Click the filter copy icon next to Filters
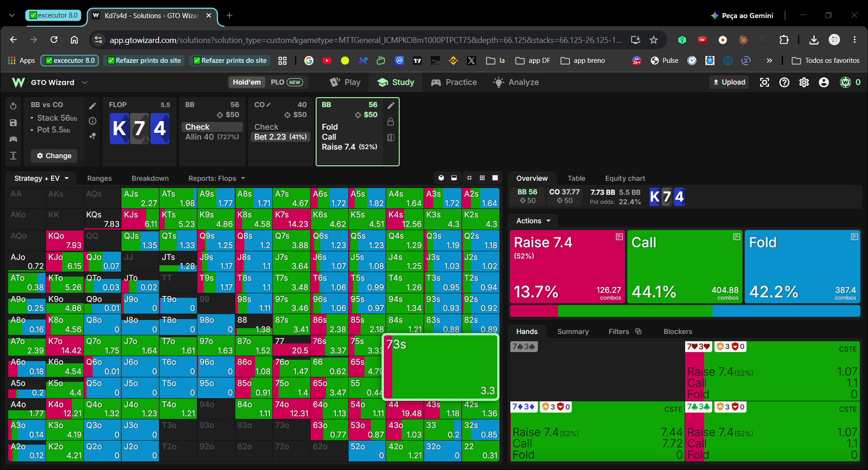Screen dimensions: 868x470 (639, 331)
